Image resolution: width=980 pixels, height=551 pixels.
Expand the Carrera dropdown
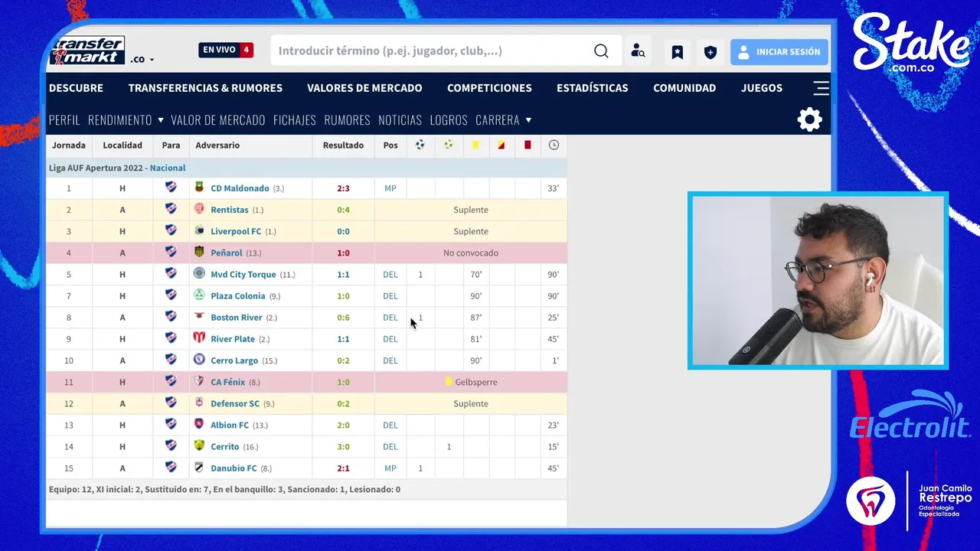(503, 120)
